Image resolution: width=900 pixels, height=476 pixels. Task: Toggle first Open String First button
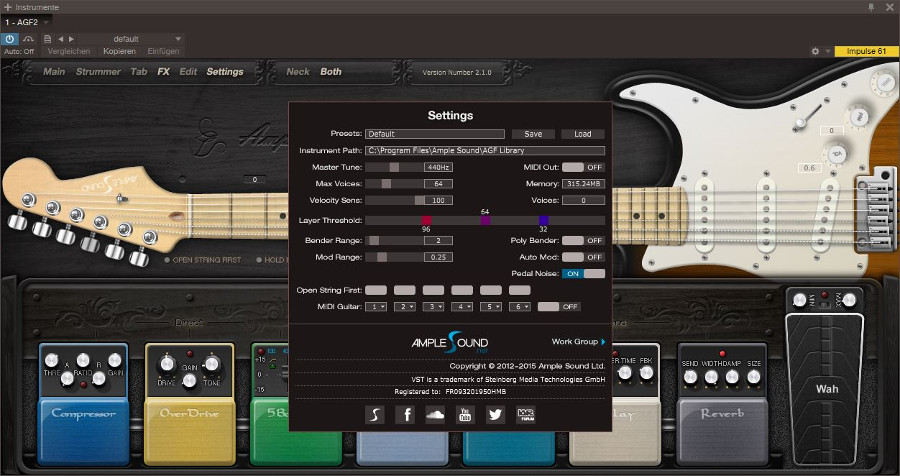(x=376, y=291)
